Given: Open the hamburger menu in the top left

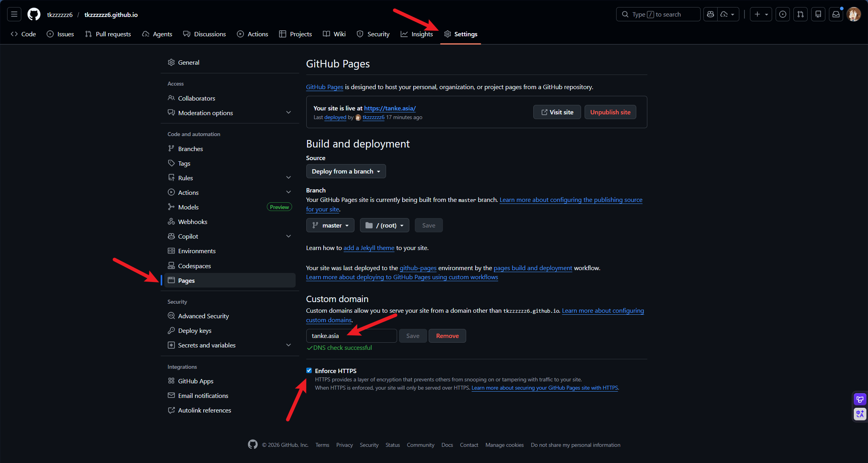Looking at the screenshot, I should pyautogui.click(x=14, y=14).
